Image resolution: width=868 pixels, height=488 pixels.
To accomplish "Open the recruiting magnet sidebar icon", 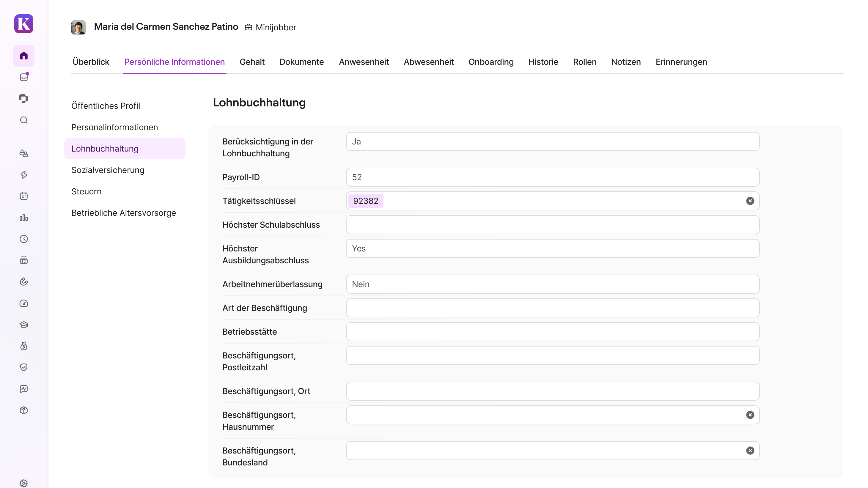I will (x=23, y=282).
